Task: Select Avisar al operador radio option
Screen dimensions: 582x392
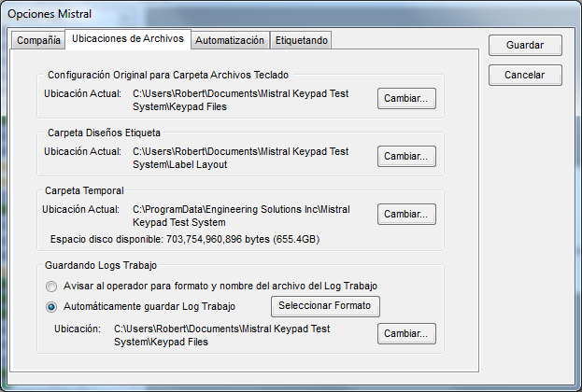Action: [51, 287]
